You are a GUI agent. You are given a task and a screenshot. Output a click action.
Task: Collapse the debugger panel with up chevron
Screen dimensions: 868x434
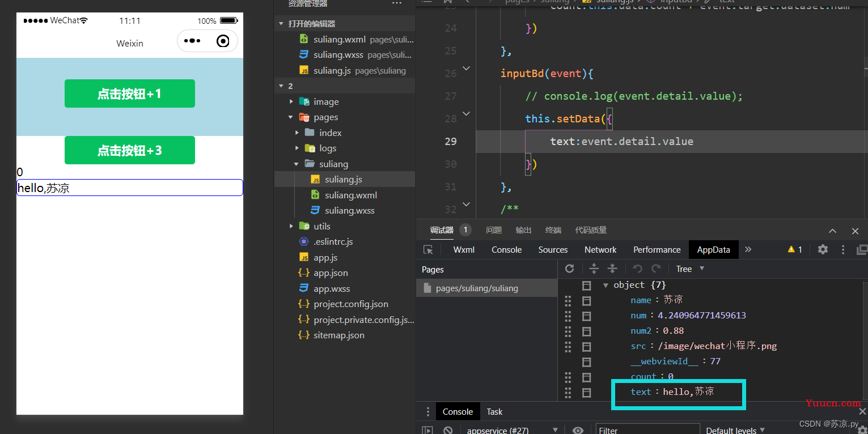coord(832,231)
